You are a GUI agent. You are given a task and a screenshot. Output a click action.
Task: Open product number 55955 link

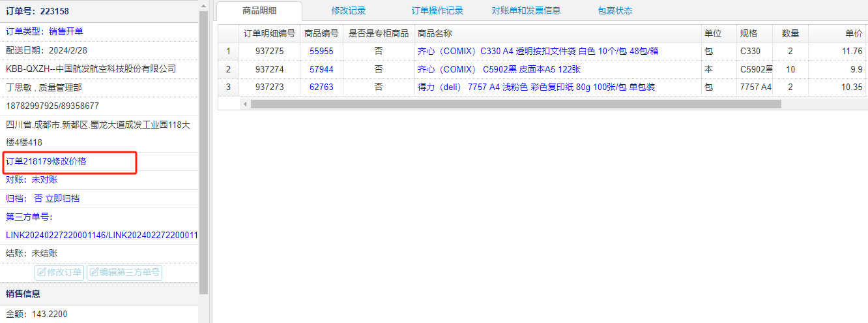click(321, 51)
